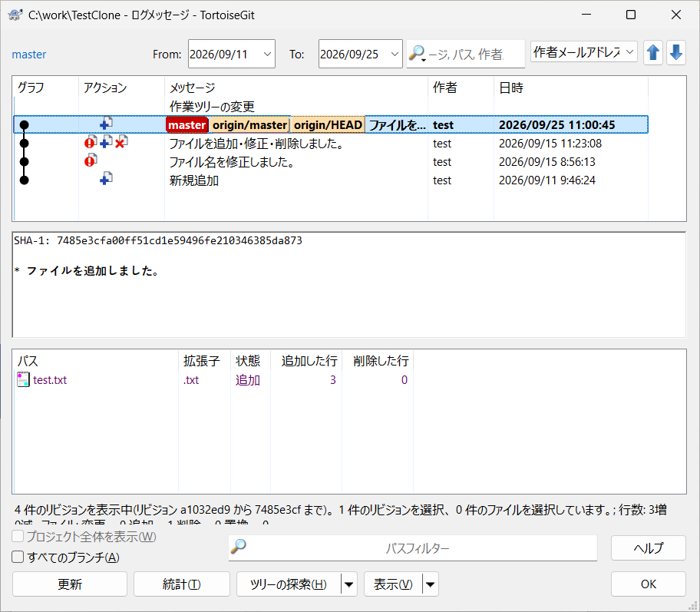700x612 pixels.
Task: Click the magnifier icon in the log filter box
Action: coord(417,54)
